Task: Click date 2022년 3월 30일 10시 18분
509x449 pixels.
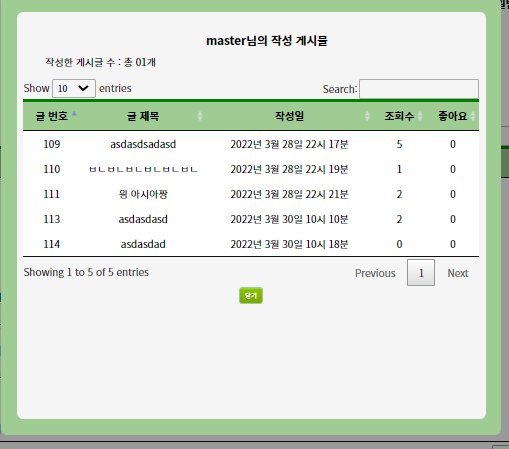Action: (289, 244)
